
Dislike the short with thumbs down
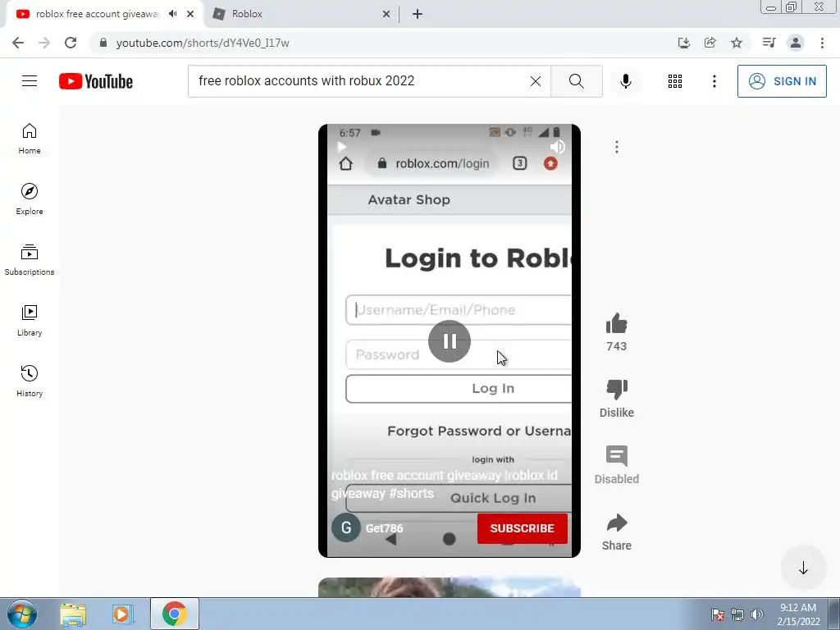(617, 390)
